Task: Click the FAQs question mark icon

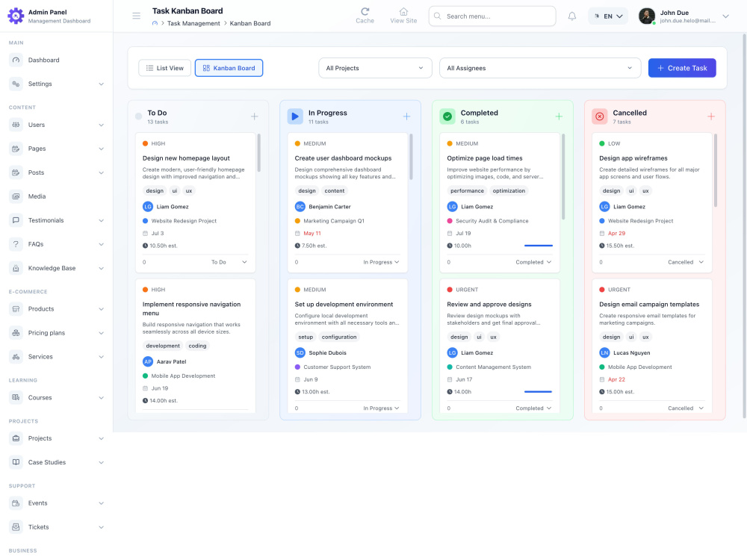Action: (16, 244)
